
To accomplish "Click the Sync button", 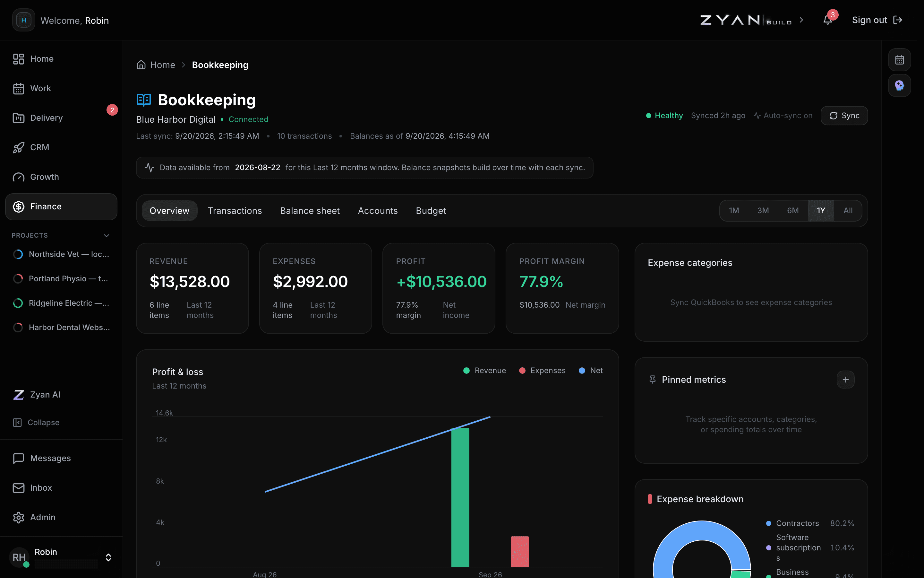I will [844, 116].
